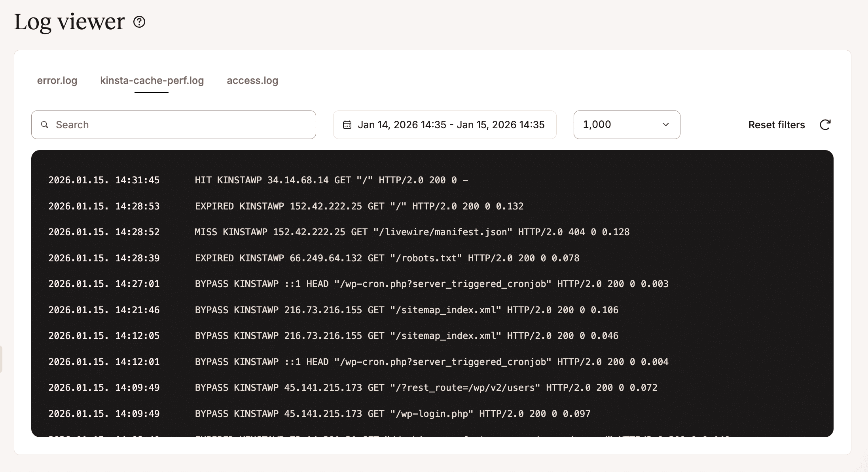Click the calendar icon in the date picker
868x472 pixels.
click(347, 124)
